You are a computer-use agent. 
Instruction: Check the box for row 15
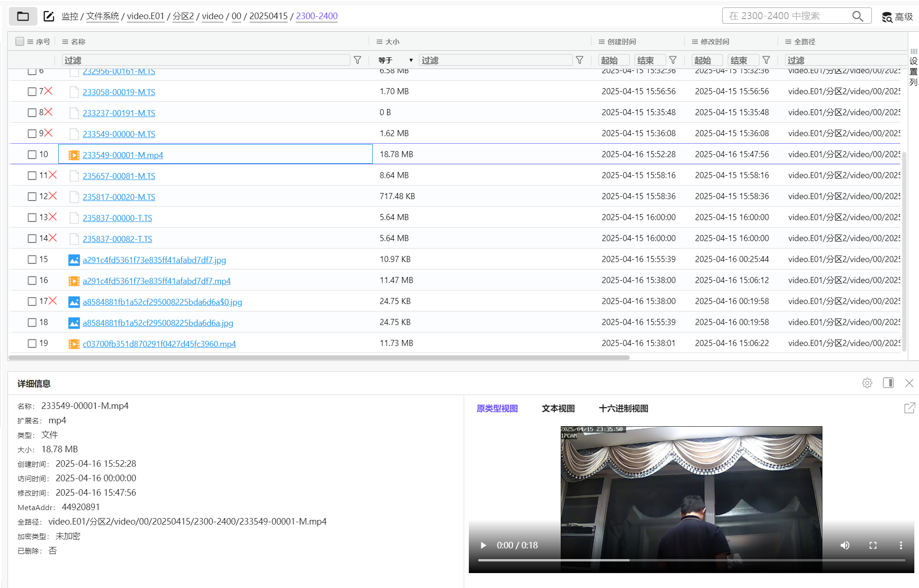[32, 259]
